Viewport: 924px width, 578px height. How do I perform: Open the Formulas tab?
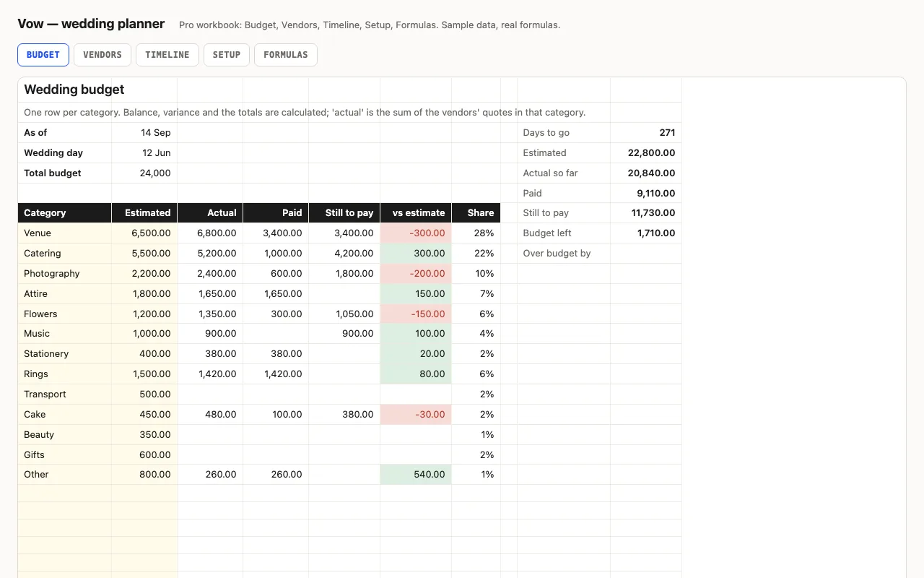tap(286, 55)
